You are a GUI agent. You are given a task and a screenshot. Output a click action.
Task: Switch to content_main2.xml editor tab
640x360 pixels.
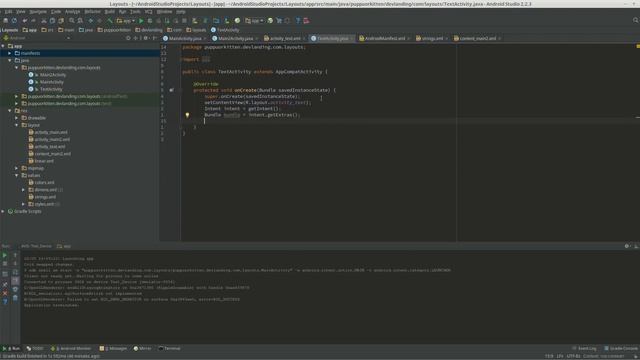coord(478,38)
